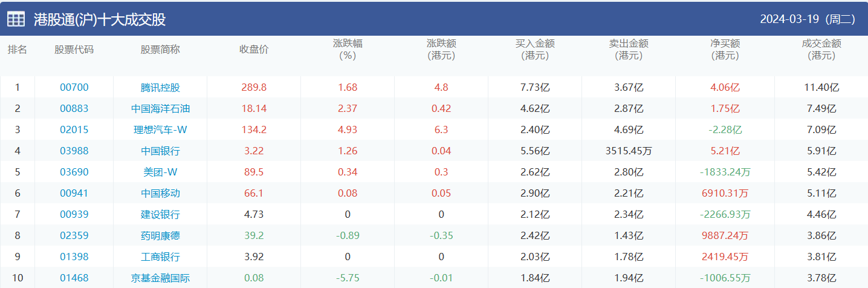This screenshot has width=868, height=288.
Task: Click the date 2024-03-19 in header
Action: coord(789,19)
